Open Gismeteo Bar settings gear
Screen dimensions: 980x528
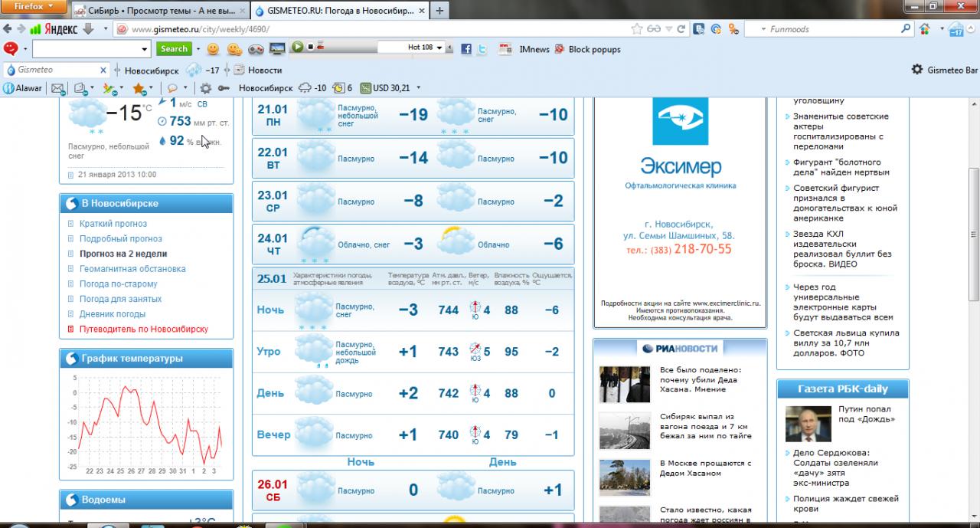pos(916,70)
